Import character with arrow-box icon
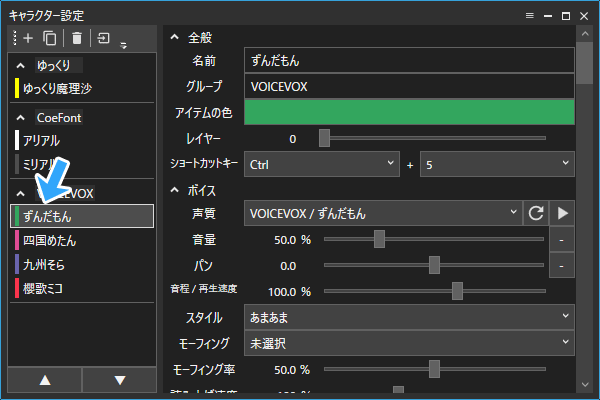 coord(103,38)
